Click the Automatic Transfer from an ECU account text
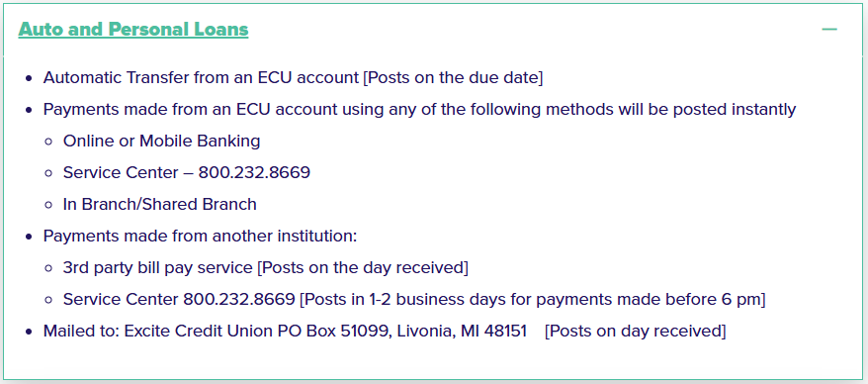The image size is (868, 384). (201, 77)
